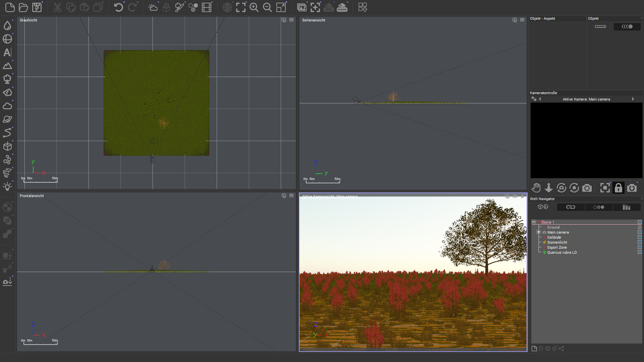
Task: Select Export Zone in the tree
Action: (557, 247)
